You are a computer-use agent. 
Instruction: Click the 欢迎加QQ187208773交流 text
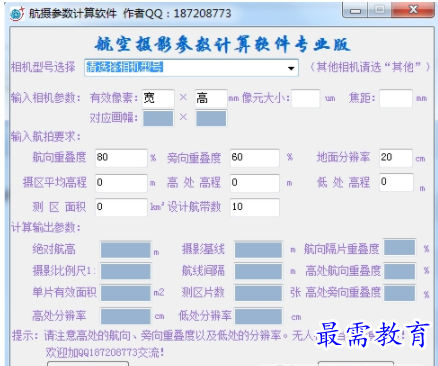click(x=105, y=353)
